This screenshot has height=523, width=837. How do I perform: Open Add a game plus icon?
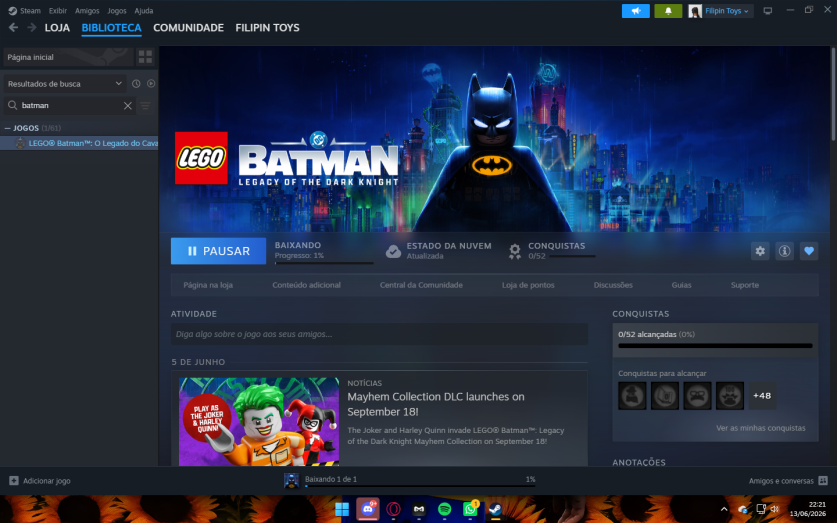pyautogui.click(x=14, y=481)
